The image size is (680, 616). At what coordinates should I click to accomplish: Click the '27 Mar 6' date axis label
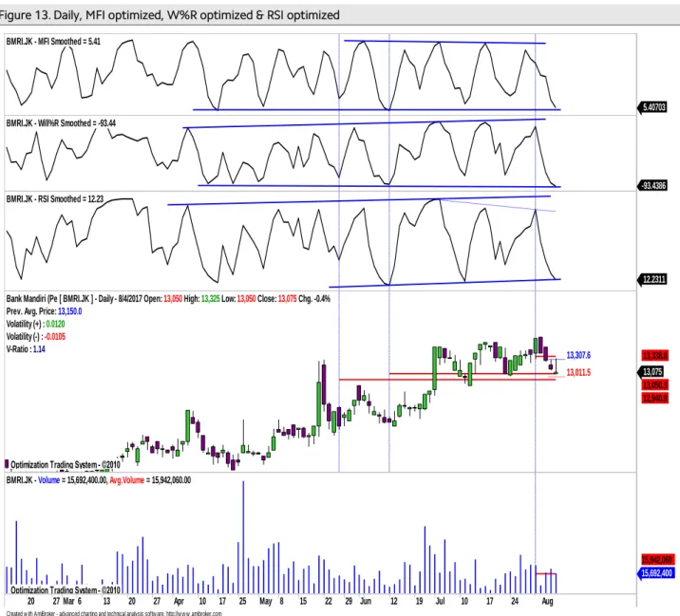click(67, 601)
